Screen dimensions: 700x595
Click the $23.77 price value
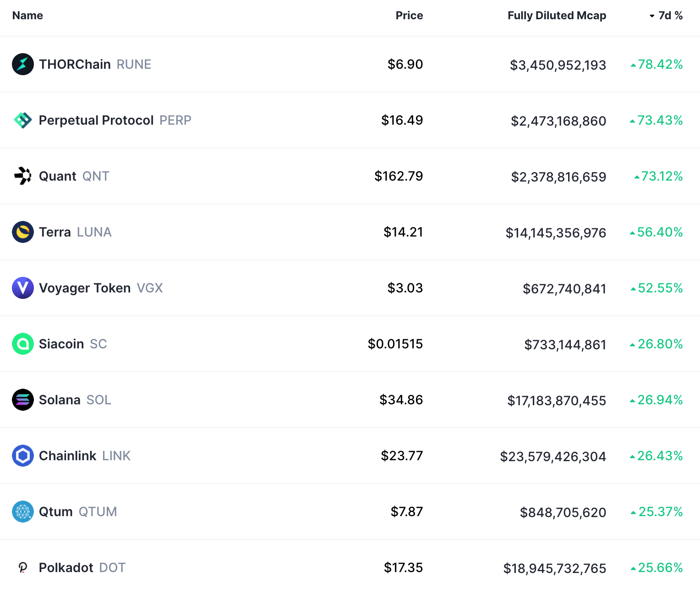tap(402, 456)
